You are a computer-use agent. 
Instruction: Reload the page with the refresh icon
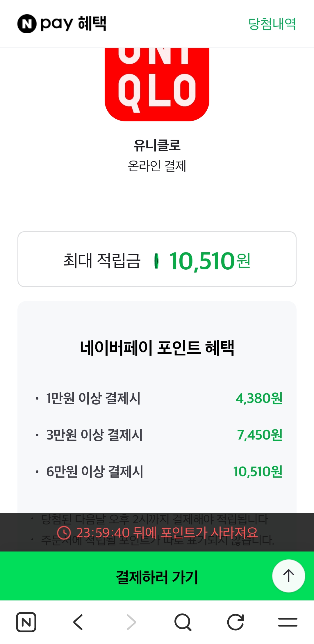coord(235,622)
